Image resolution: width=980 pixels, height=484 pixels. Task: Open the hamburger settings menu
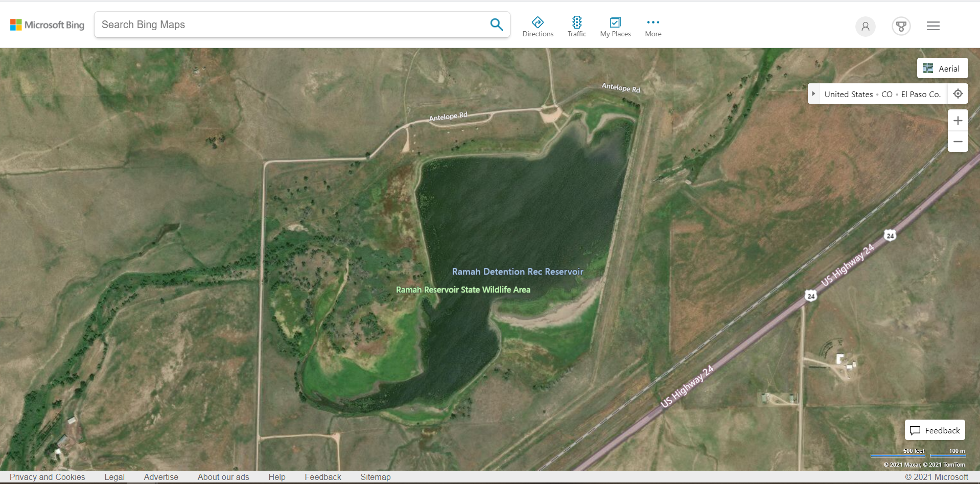click(x=933, y=26)
